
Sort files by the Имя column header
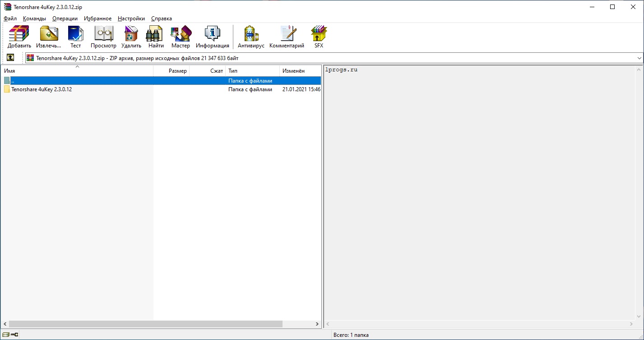77,71
